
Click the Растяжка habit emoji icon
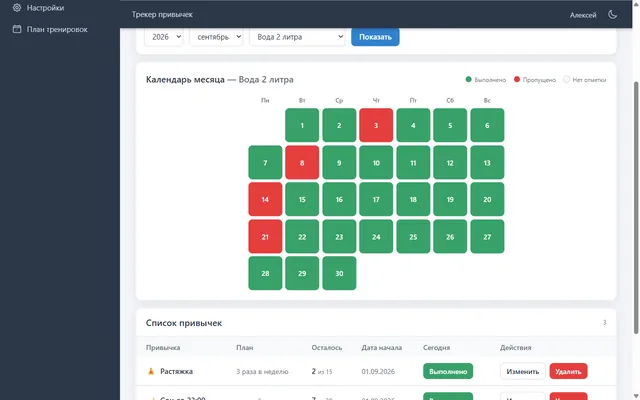(x=151, y=371)
